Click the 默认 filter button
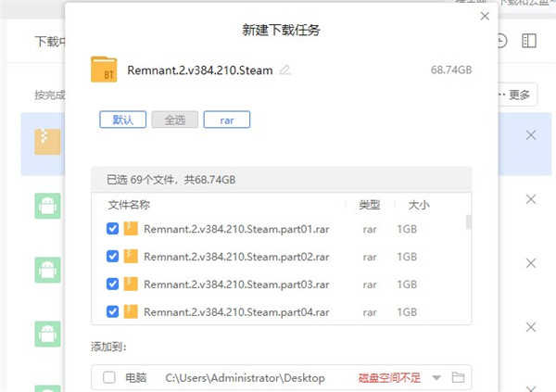 [x=123, y=120]
